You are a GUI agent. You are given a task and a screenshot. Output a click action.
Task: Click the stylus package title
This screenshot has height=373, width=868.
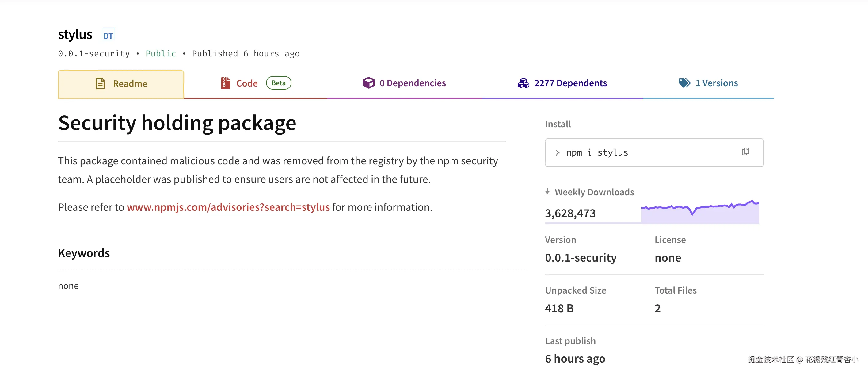click(75, 34)
